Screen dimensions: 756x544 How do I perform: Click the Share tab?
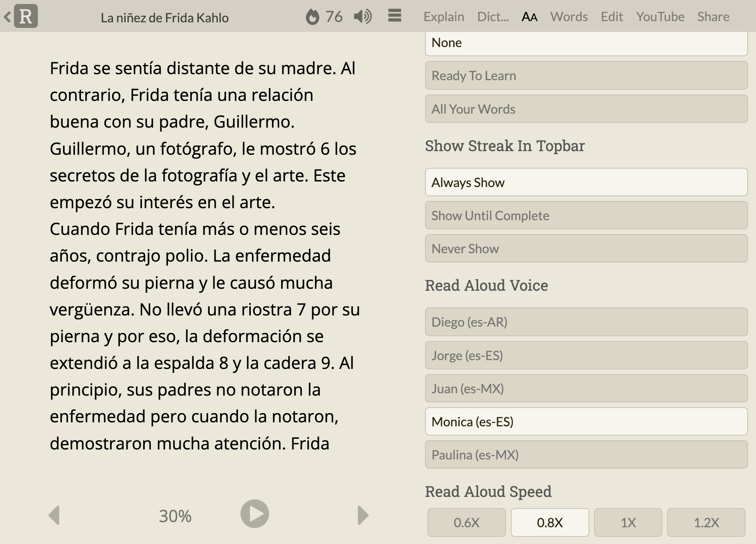click(713, 17)
